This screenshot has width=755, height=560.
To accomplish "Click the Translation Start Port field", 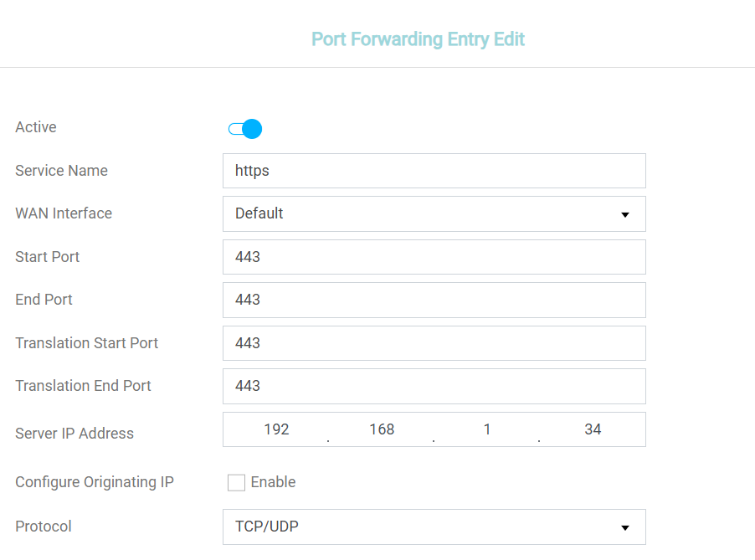I will click(434, 343).
